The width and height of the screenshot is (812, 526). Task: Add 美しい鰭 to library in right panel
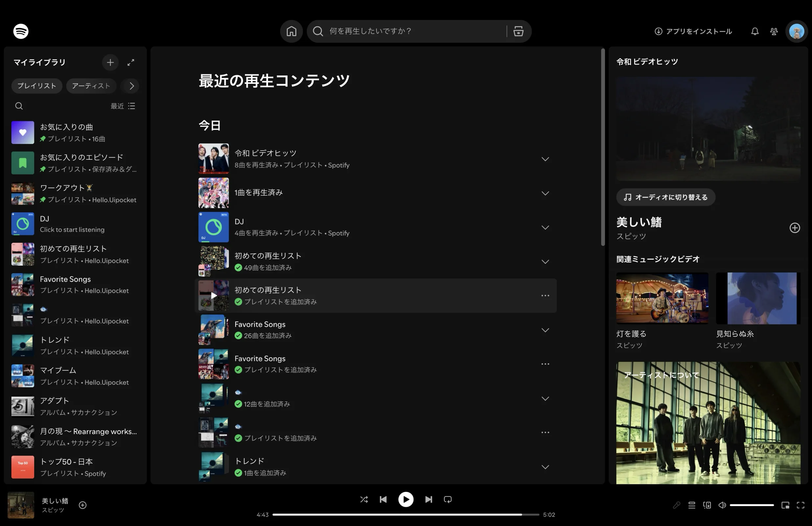coord(795,228)
